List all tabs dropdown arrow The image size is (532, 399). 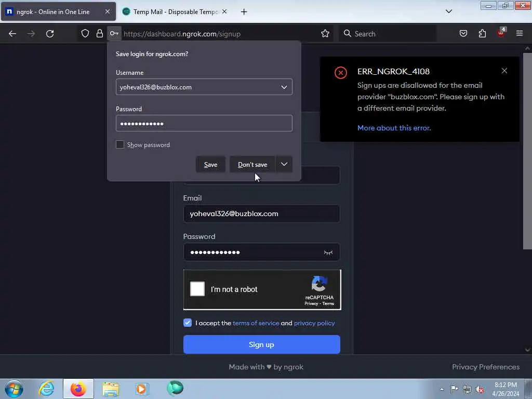[448, 11]
